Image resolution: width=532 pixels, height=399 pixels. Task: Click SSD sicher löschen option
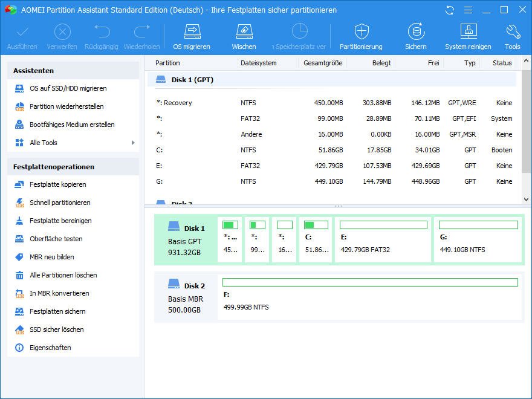pos(57,329)
